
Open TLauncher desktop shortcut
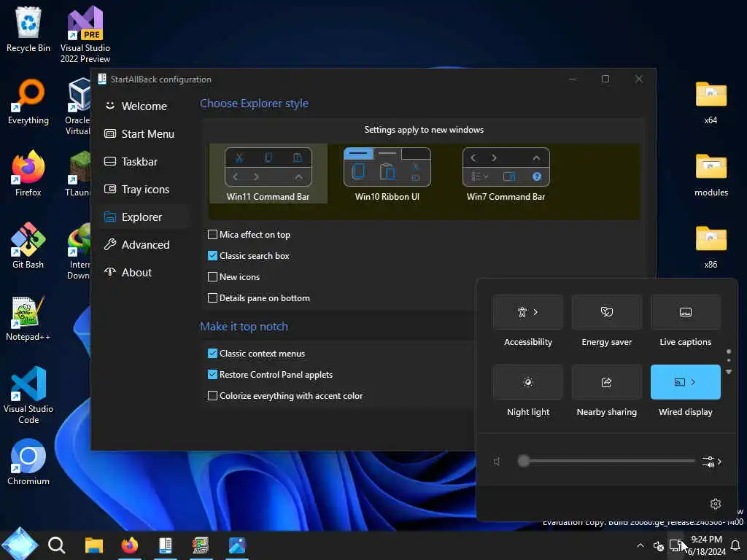(77, 174)
